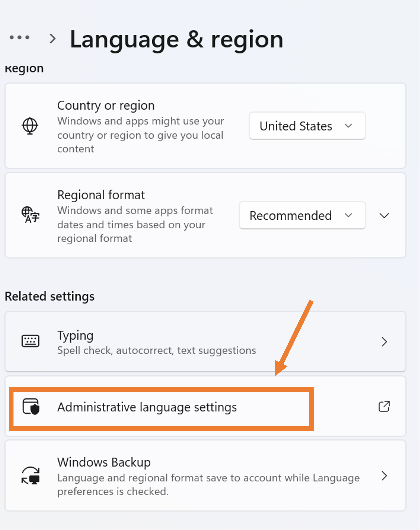Click the shield icon for Administrative language settings
Screen dimensions: 420x530
[x=31, y=407]
